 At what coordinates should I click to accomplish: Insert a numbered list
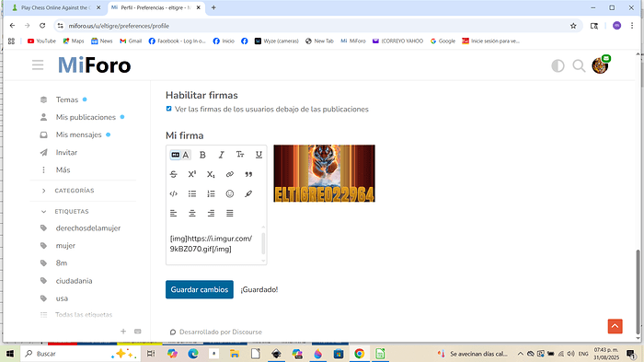click(211, 193)
